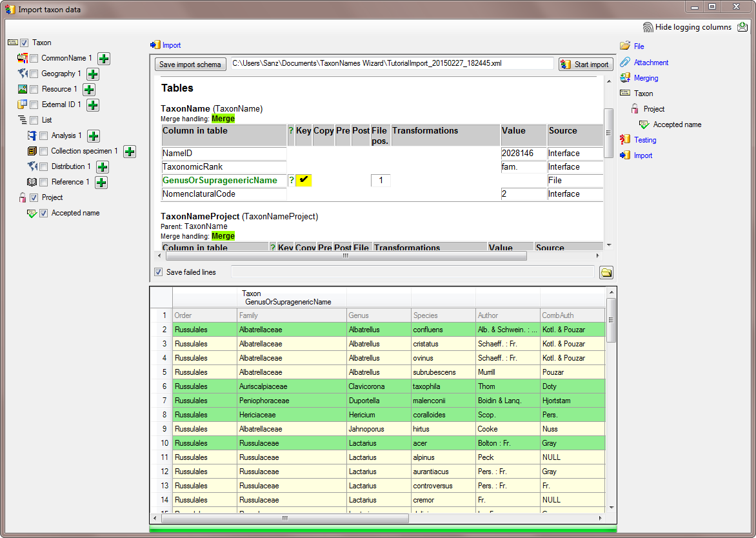756x538 pixels.
Task: Click the plus icon beside Collection specimen
Action: pos(129,152)
